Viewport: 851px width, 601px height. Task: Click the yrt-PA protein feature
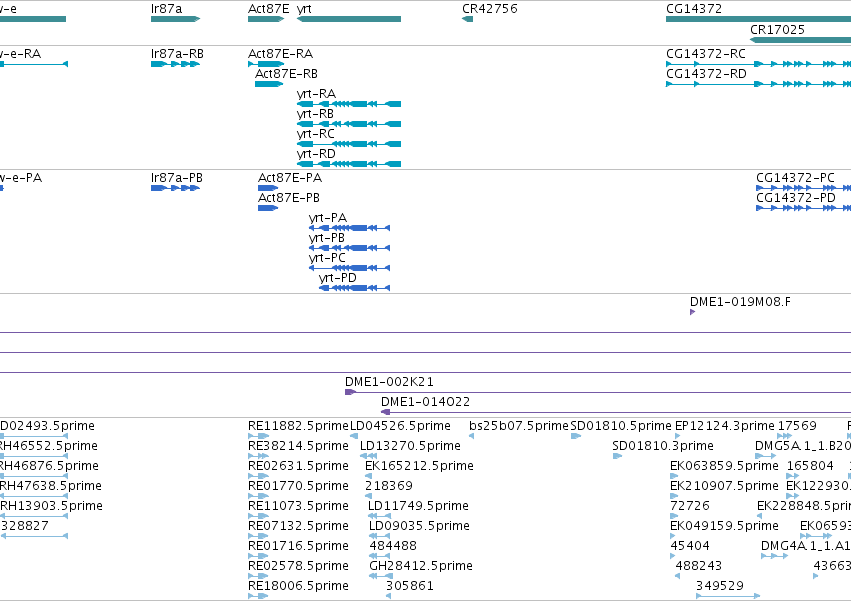coord(350,228)
